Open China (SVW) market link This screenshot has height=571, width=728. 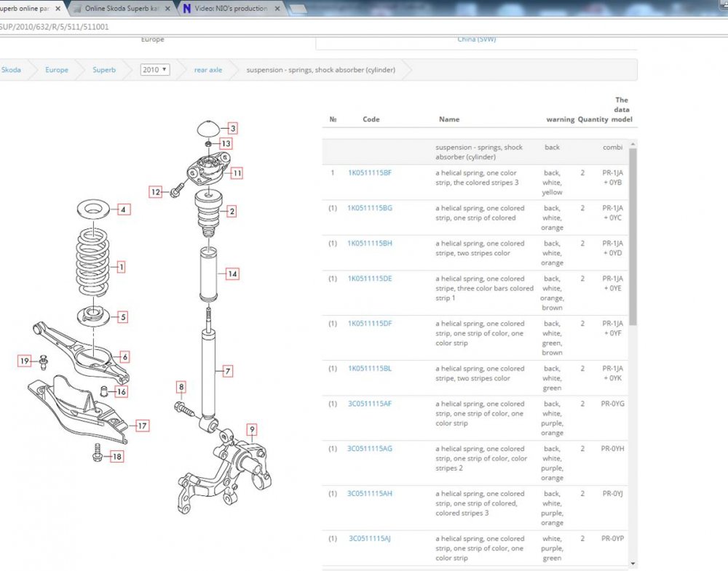[x=477, y=39]
